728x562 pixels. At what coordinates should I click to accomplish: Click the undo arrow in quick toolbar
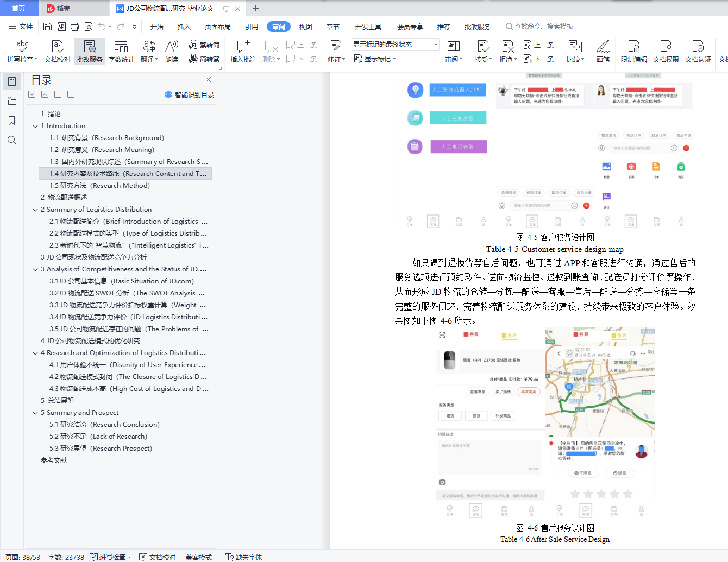[102, 27]
